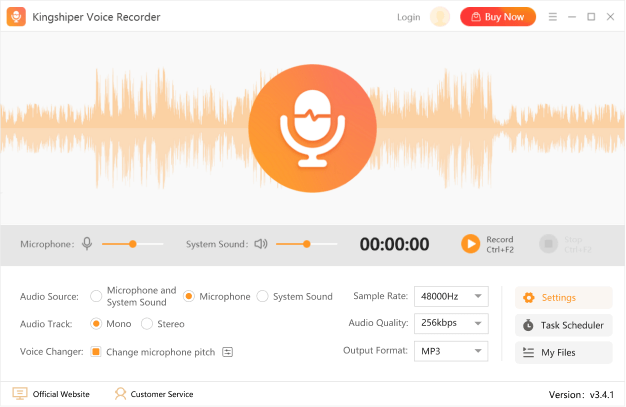626x407 pixels.
Task: Choose Mono audio track
Action: coord(96,324)
